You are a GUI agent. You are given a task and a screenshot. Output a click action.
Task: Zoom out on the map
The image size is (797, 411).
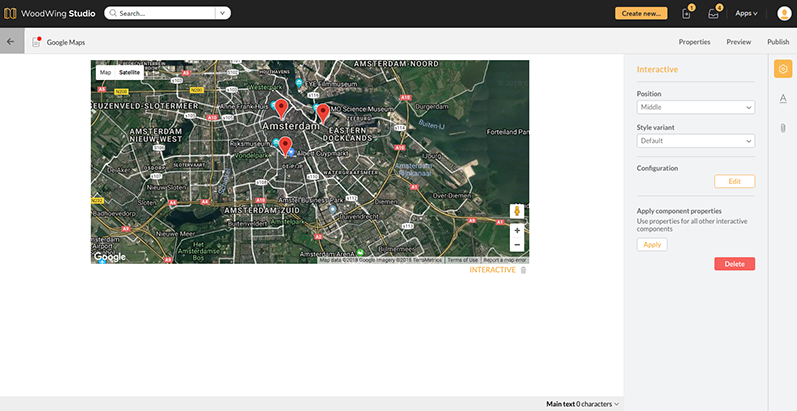[516, 244]
